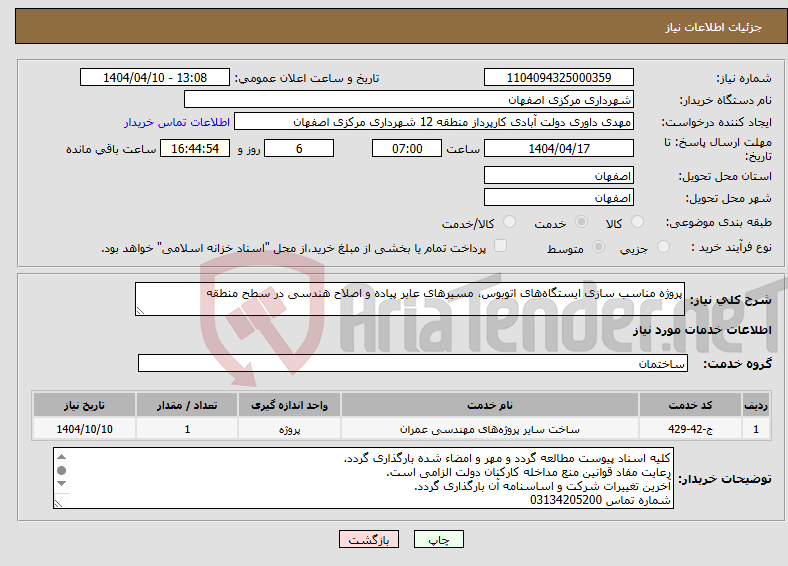
Task: Click the need date cell 1404/10/10
Action: [x=84, y=429]
